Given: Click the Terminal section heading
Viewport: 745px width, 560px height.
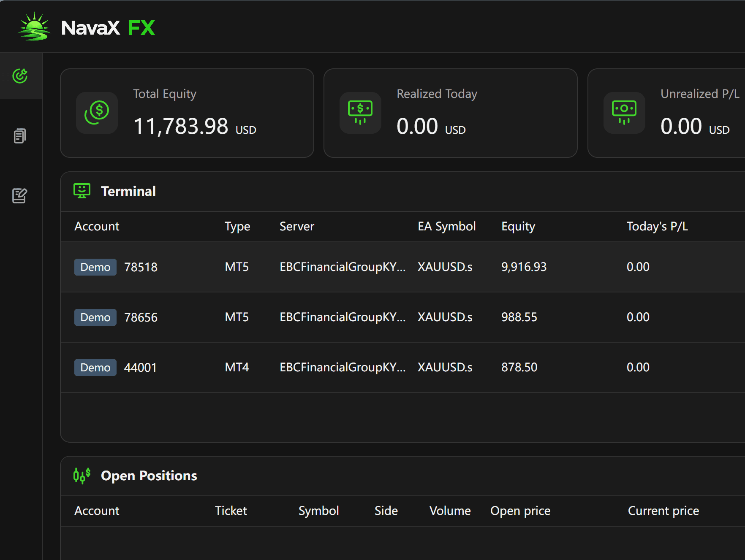Looking at the screenshot, I should 128,191.
